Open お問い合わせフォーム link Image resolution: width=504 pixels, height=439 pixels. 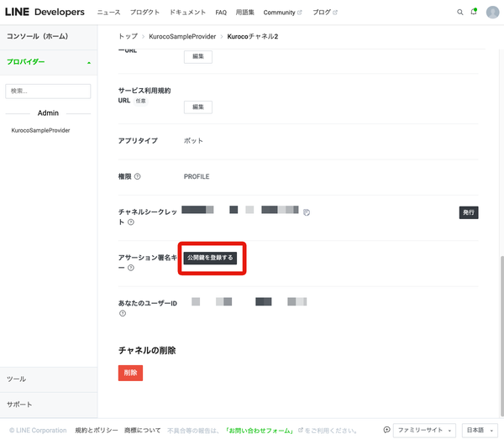tap(260, 431)
